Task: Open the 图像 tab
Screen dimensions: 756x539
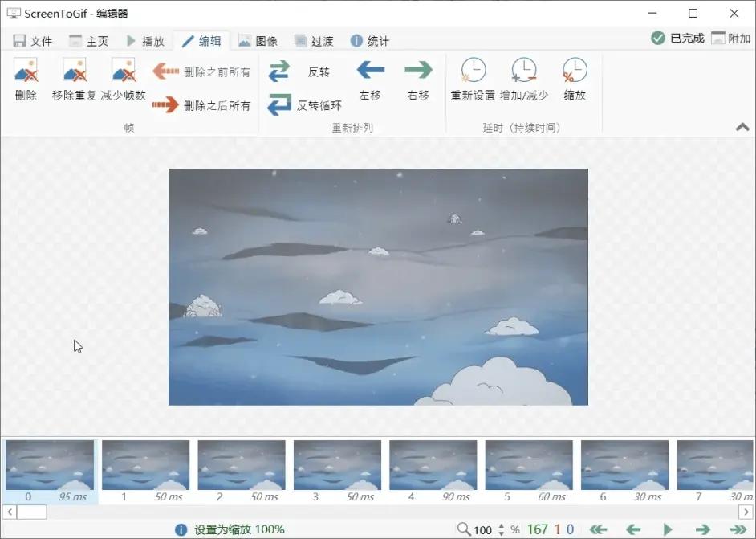Action: pos(258,41)
